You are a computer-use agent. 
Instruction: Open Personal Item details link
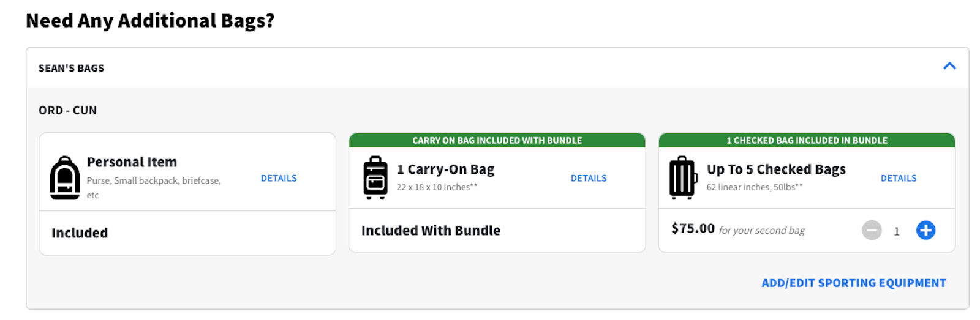click(279, 179)
